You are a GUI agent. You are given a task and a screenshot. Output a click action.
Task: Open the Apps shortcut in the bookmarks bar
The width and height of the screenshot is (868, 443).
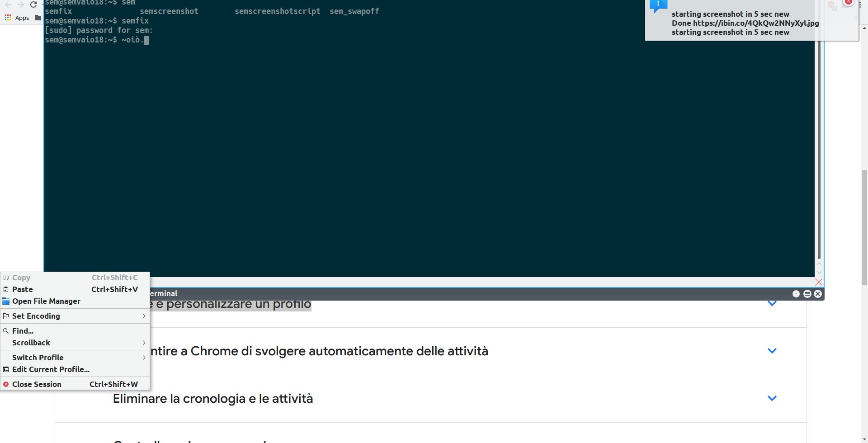[x=17, y=18]
